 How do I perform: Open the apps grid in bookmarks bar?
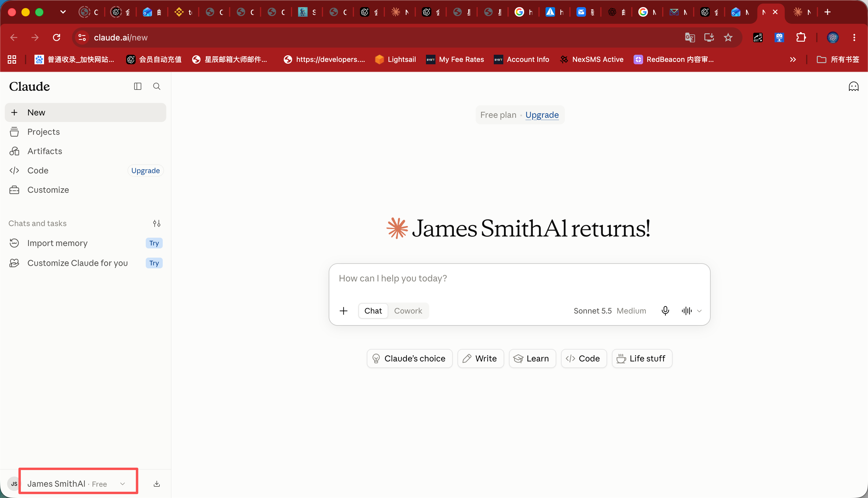coord(12,59)
